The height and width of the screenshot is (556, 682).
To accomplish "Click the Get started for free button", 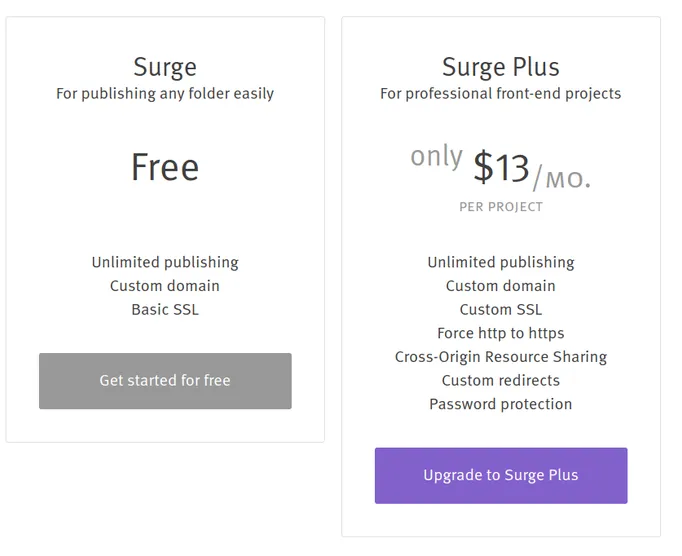I will pyautogui.click(x=165, y=381).
